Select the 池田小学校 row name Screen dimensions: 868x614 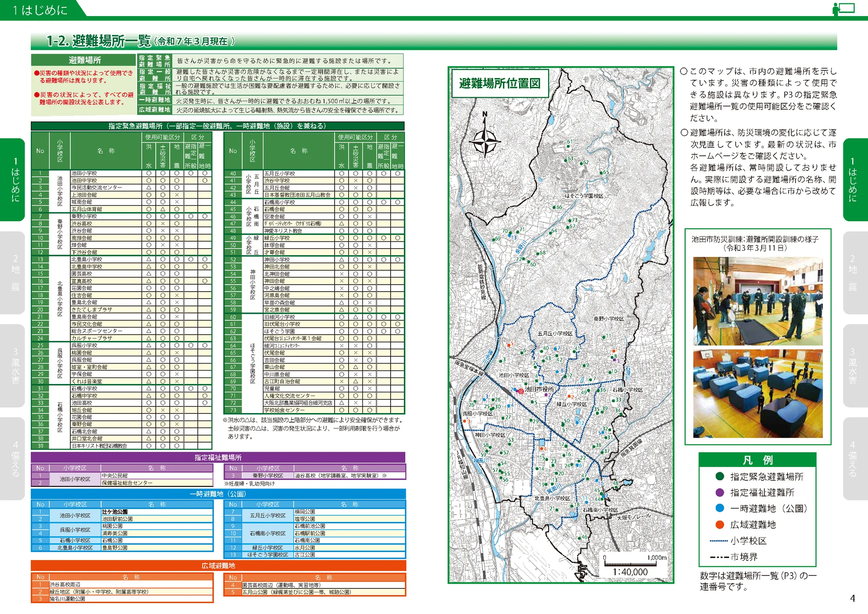(84, 173)
